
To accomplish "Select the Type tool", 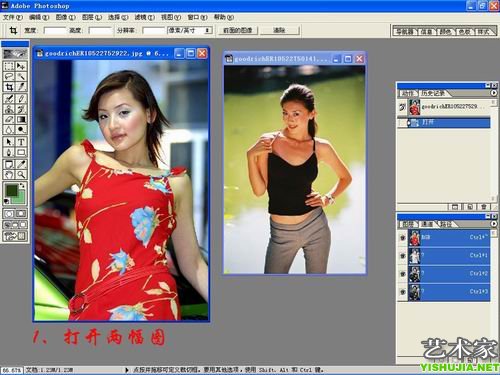I will point(21,142).
